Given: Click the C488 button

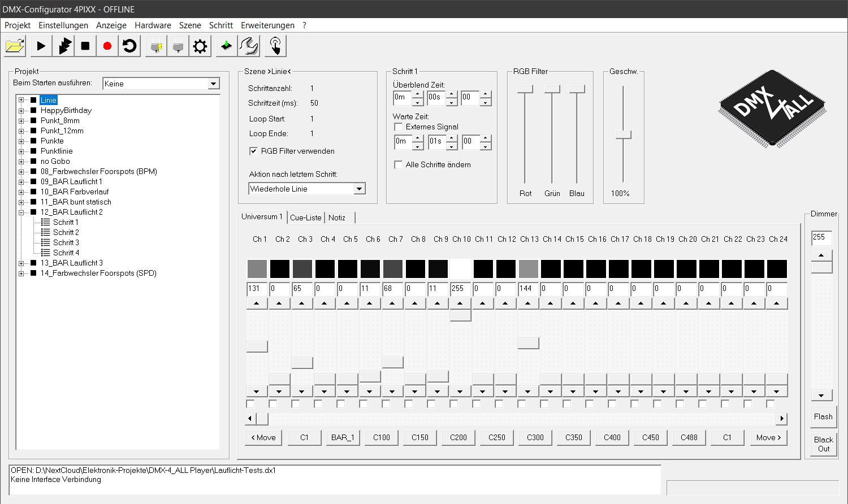Looking at the screenshot, I should coord(689,437).
